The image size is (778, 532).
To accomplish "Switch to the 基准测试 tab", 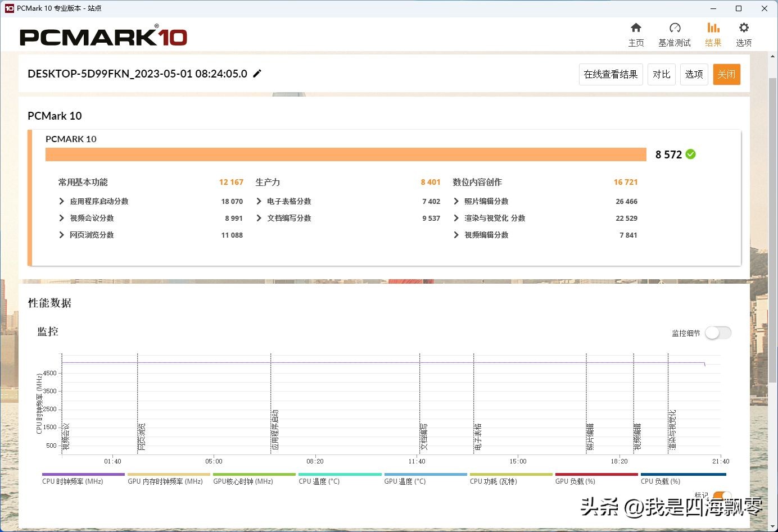I will (674, 31).
